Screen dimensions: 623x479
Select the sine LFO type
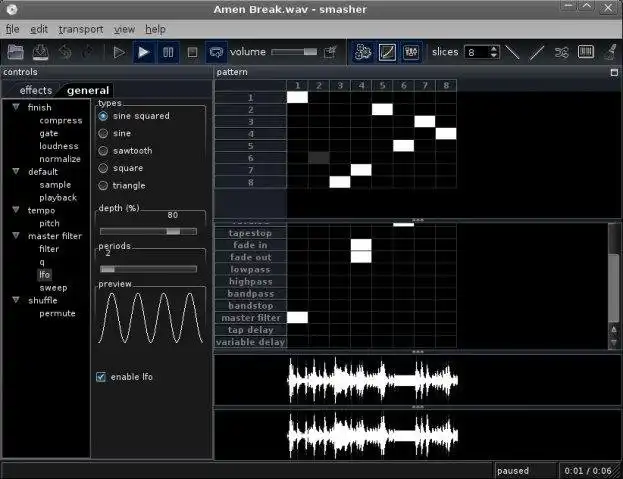[103, 133]
